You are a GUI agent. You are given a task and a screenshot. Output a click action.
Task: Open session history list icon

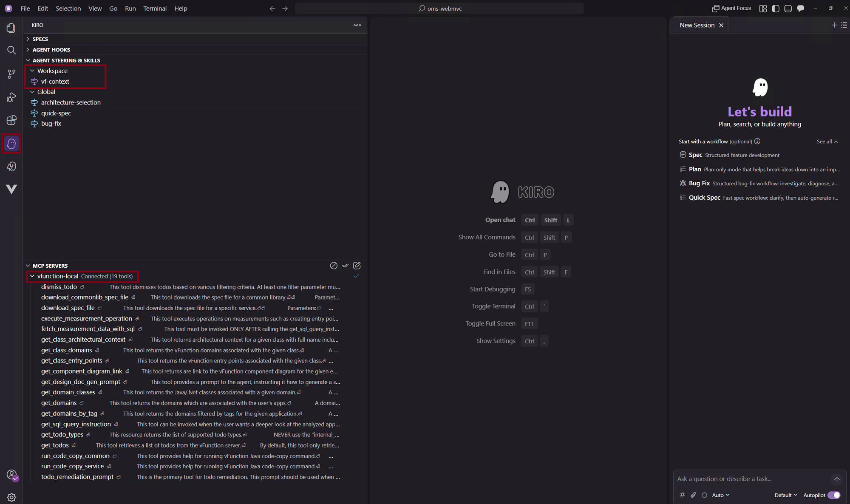coord(844,25)
